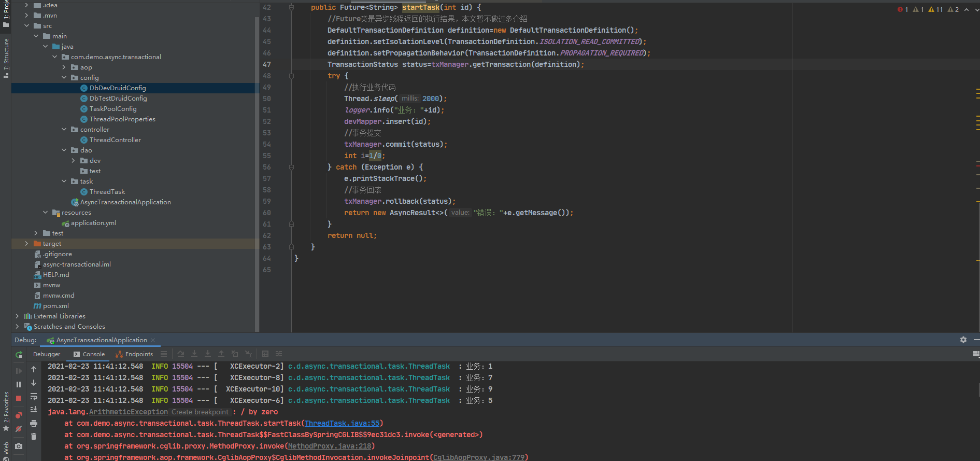Expand the target folder
Image resolution: width=980 pixels, height=461 pixels.
point(26,244)
